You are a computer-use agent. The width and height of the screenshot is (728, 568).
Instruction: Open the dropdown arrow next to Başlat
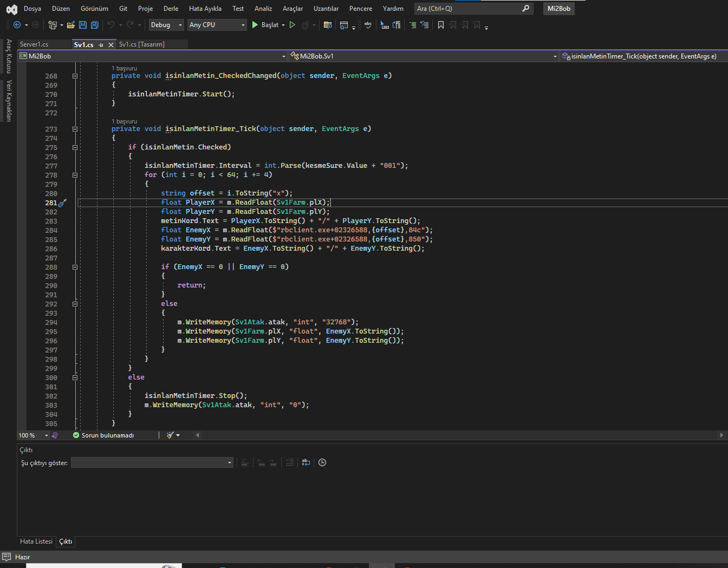tap(283, 25)
